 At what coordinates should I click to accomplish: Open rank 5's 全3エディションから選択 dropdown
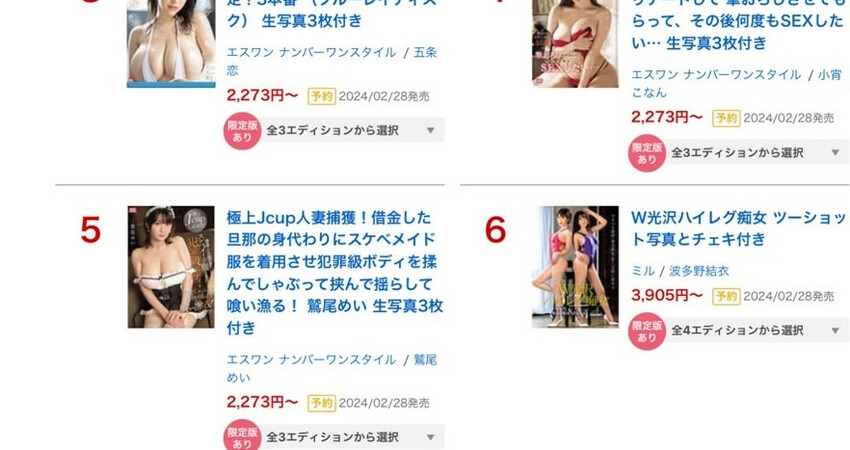point(353,437)
